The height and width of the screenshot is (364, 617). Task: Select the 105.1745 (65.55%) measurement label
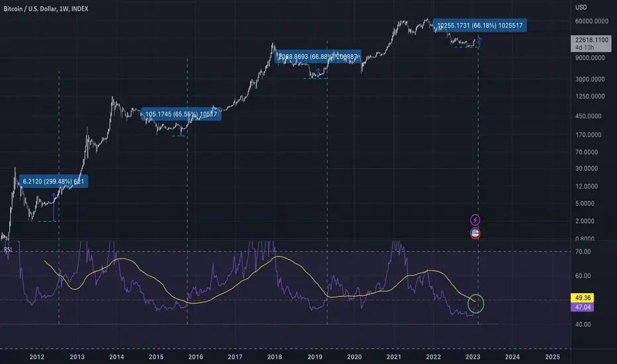click(181, 114)
